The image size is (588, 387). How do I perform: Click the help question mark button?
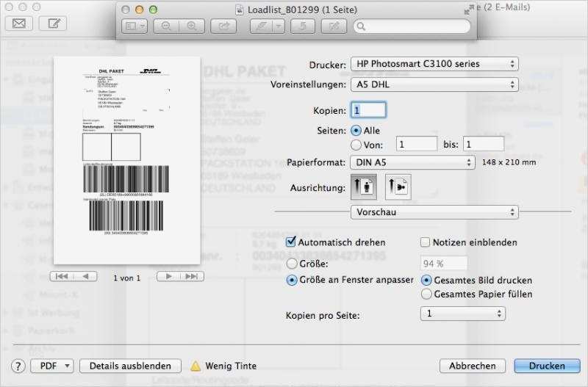pos(18,366)
